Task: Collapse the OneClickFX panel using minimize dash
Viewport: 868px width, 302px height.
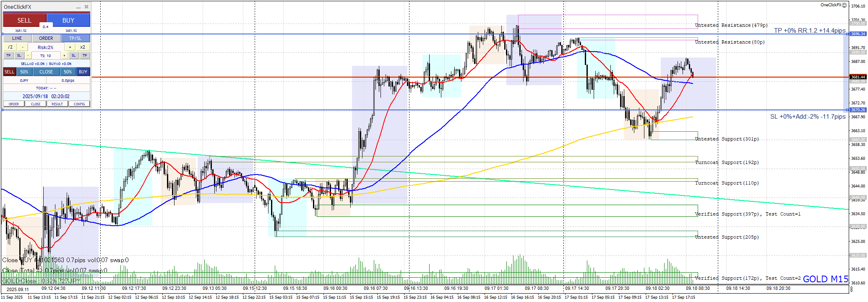Action: (x=78, y=7)
